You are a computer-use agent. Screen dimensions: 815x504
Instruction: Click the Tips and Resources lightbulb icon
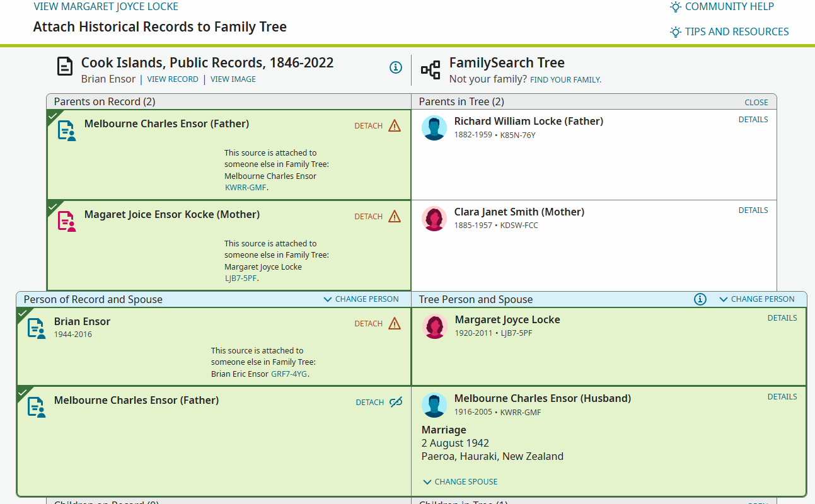676,31
